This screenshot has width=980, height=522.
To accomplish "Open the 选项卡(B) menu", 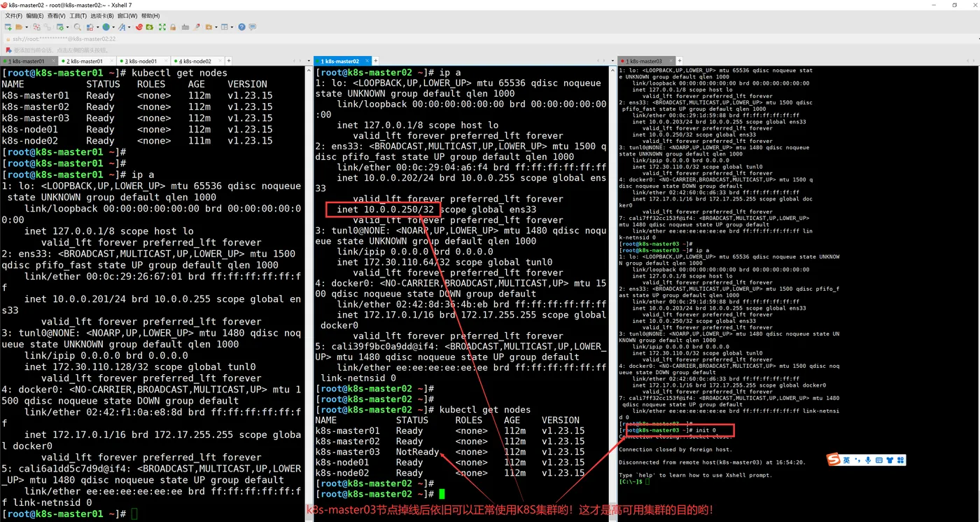I will coord(102,15).
